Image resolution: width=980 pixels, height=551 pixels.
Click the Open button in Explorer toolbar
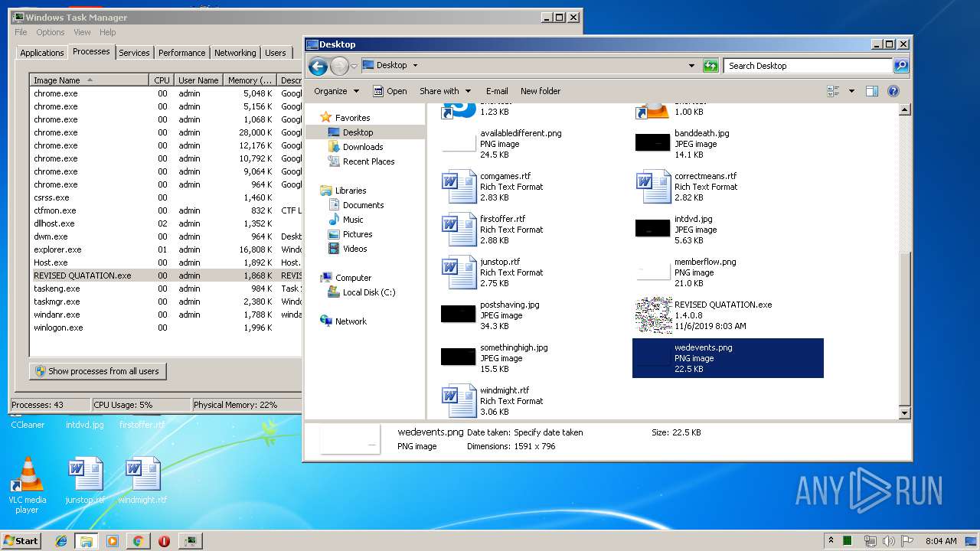[390, 91]
